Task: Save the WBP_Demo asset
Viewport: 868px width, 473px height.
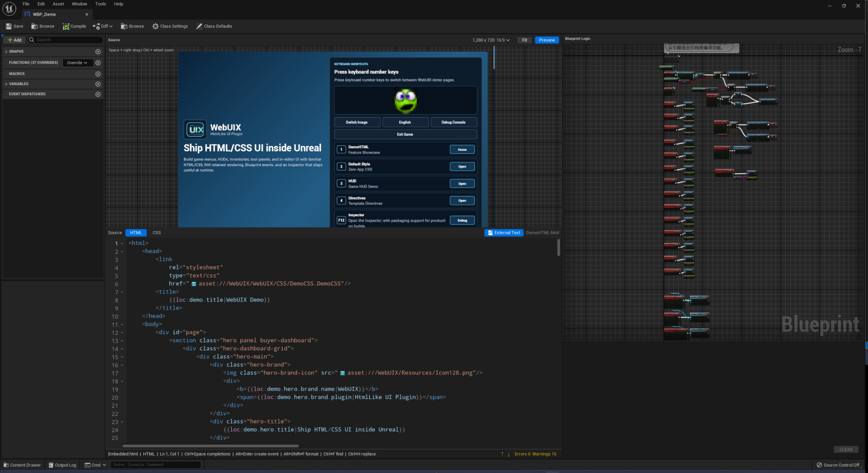Action: tap(14, 26)
